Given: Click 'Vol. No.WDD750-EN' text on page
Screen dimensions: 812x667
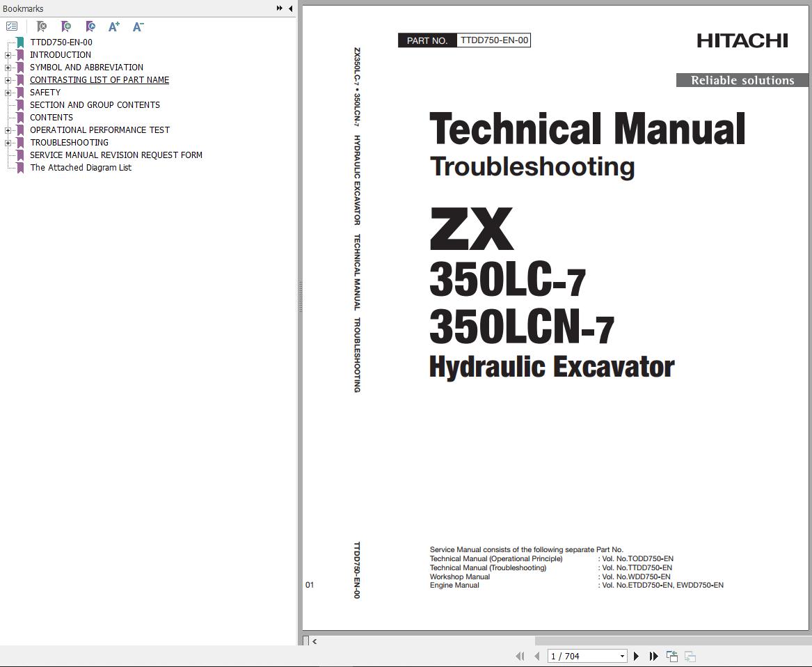Looking at the screenshot, I should pos(636,576).
